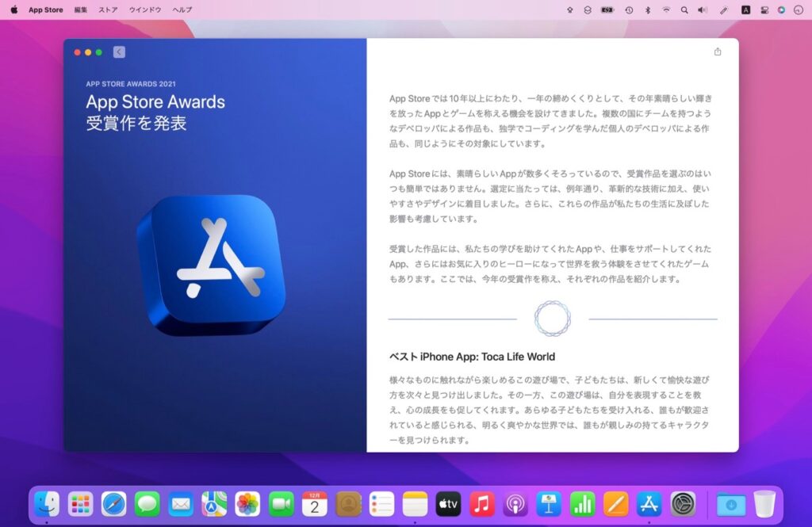This screenshot has height=527, width=812.
Task: Toggle the keyboard input source menu
Action: 747,10
